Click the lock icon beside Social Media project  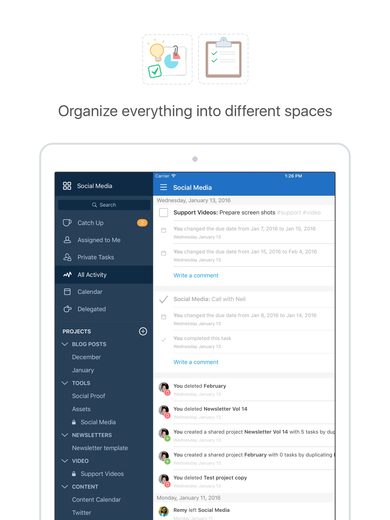[74, 422]
